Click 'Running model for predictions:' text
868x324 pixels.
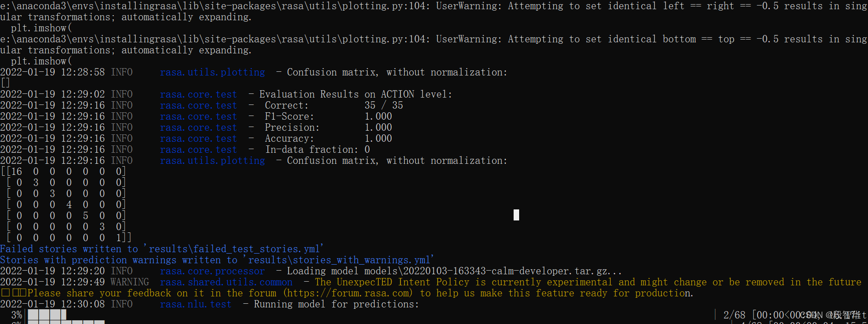click(x=336, y=304)
